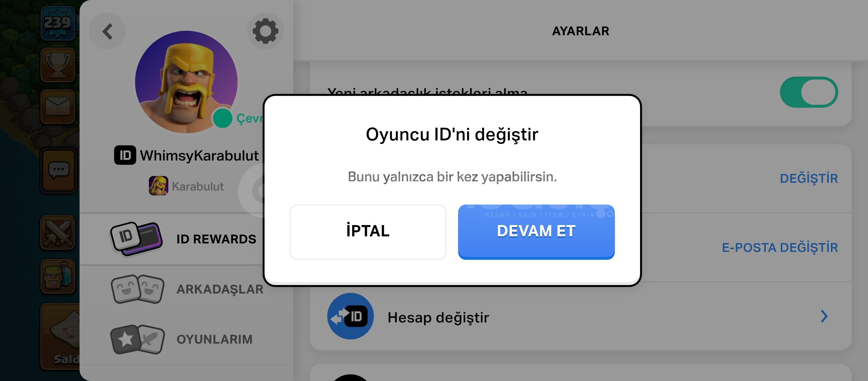The image size is (868, 381).
Task: Click the Hesap değiştir ID swap icon
Action: (x=350, y=316)
